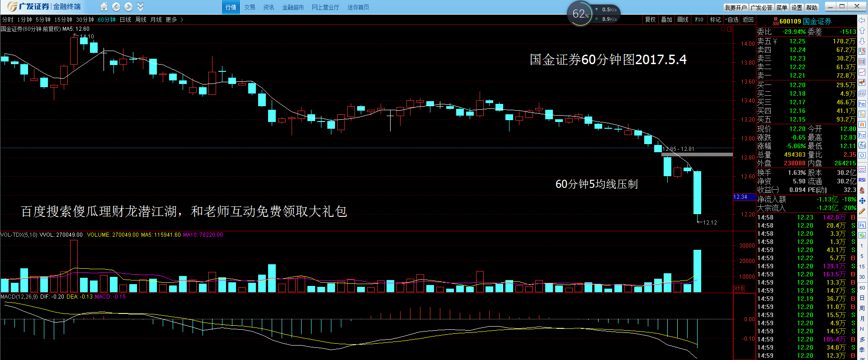Click the down arrow sidebar icon

point(862,41)
